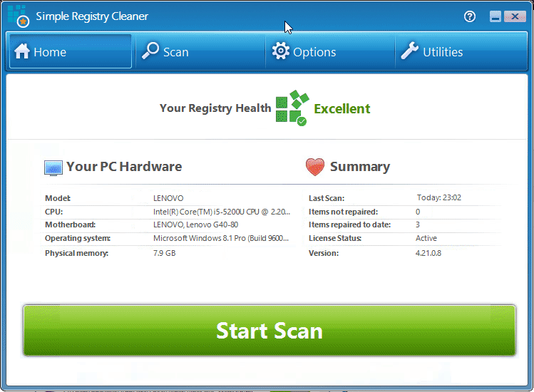This screenshot has width=534, height=392.
Task: Click the motherboard value Lenovo G40-80
Action: tap(195, 225)
